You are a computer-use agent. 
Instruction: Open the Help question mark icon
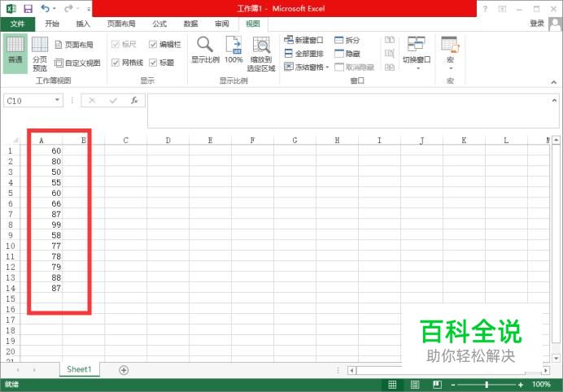pyautogui.click(x=485, y=9)
